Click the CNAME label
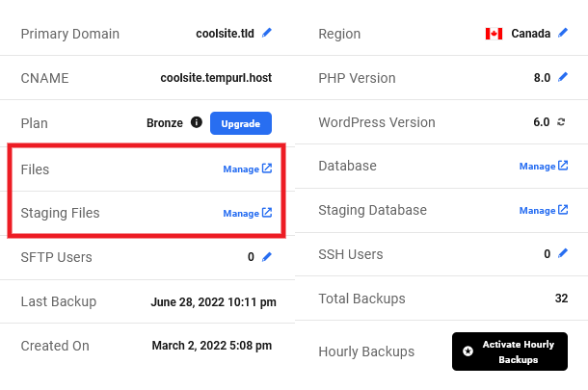588x390 pixels. 44,78
